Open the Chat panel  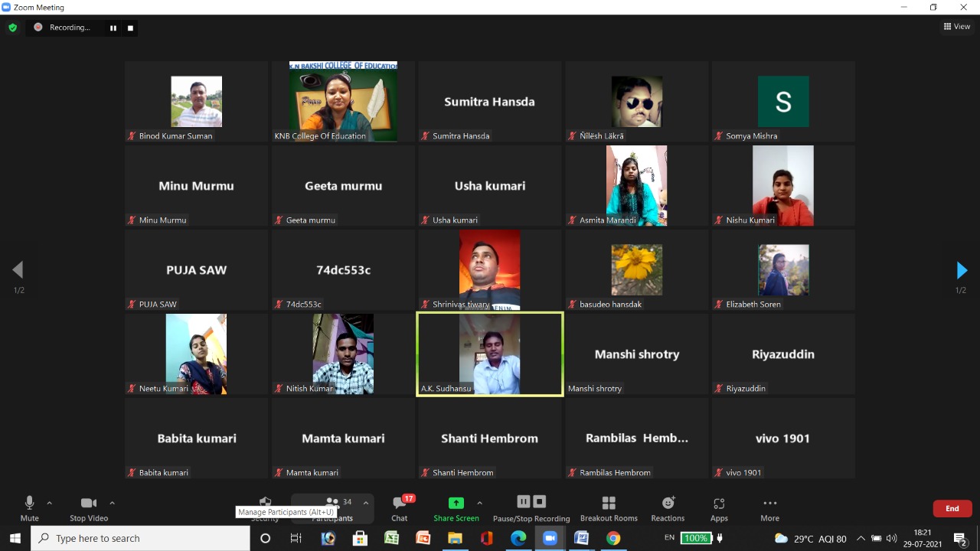(x=400, y=507)
